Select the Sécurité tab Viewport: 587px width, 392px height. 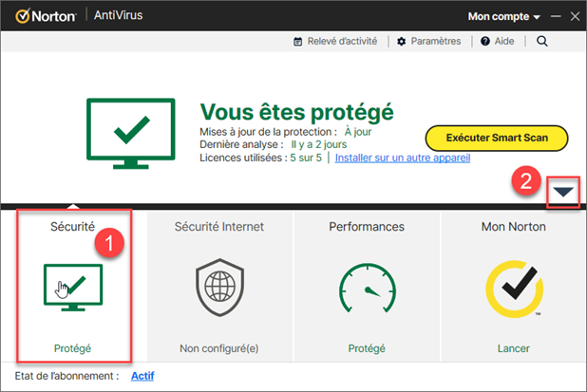pos(74,286)
